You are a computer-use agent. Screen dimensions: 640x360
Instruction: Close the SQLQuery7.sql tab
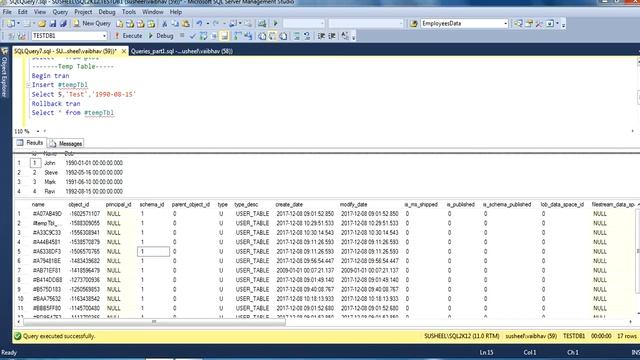124,51
